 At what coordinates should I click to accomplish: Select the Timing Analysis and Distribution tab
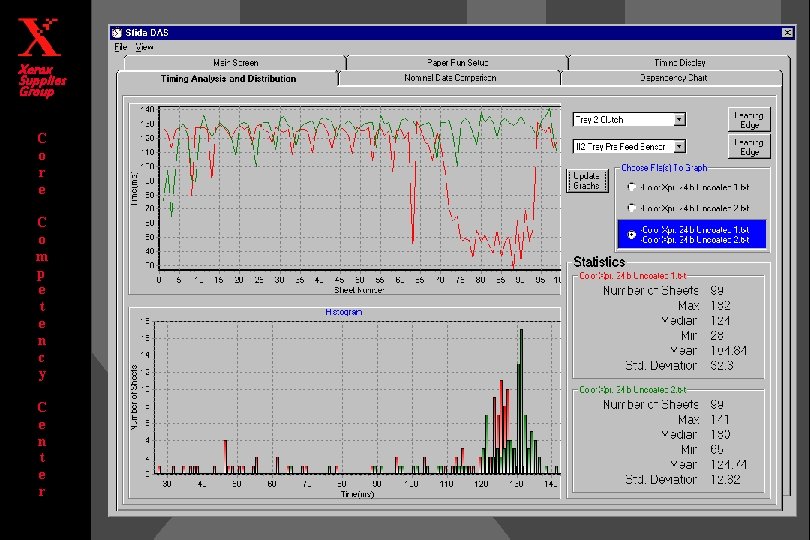[x=228, y=78]
